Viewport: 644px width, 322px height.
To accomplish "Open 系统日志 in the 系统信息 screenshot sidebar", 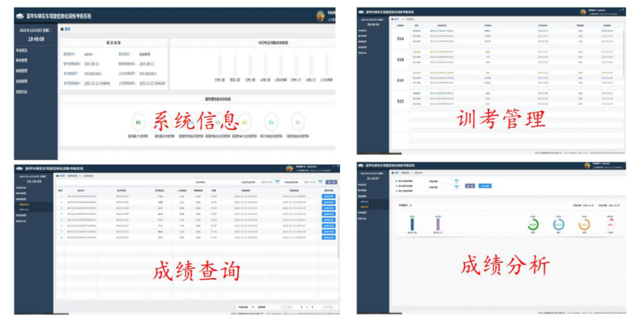I will click(22, 92).
